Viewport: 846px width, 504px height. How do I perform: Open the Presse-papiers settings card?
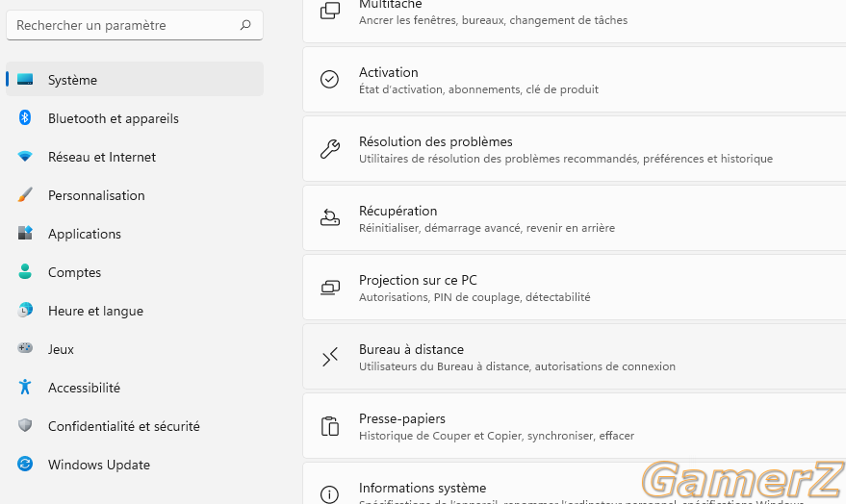[574, 426]
